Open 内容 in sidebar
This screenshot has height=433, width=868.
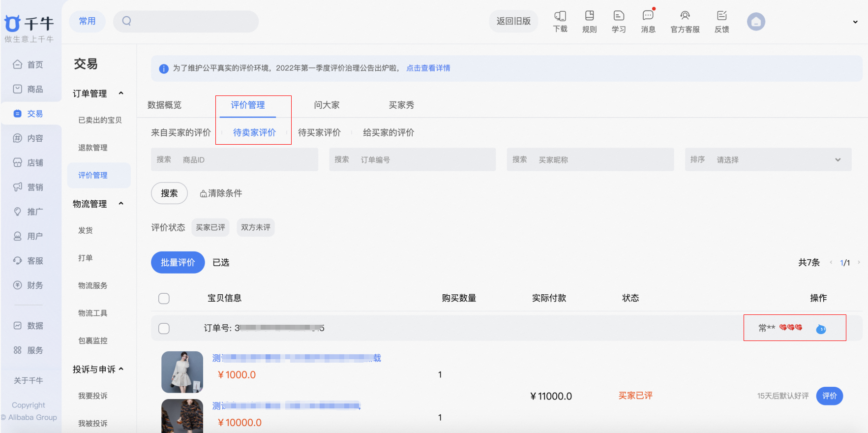[29, 138]
